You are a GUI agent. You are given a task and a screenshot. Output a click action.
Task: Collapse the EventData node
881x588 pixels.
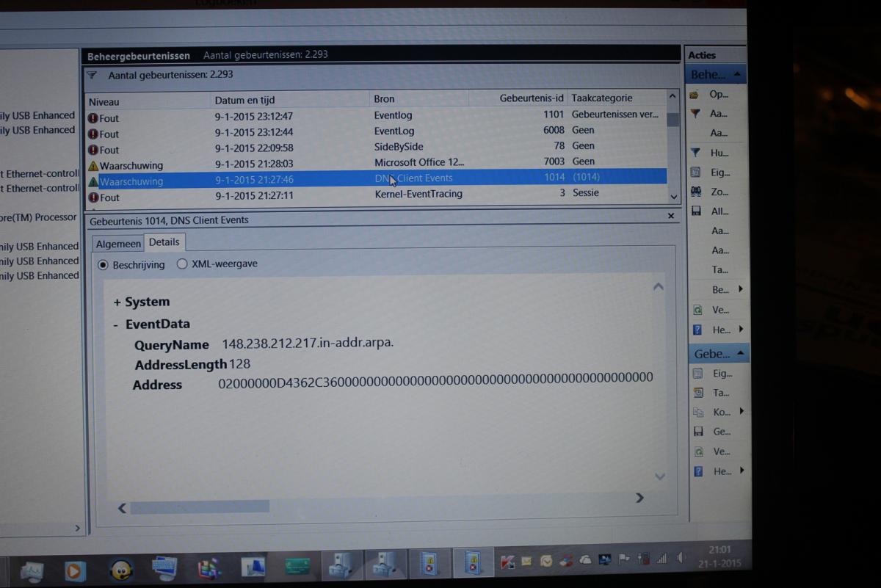[116, 324]
